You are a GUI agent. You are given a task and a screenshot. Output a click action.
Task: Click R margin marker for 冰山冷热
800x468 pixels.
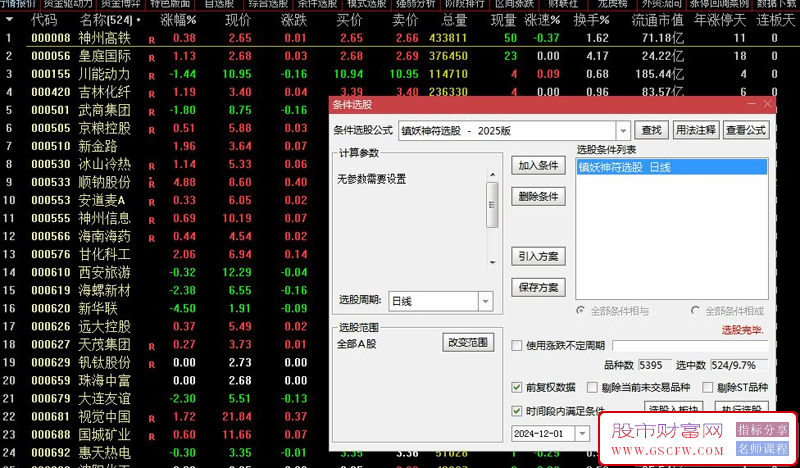[152, 166]
